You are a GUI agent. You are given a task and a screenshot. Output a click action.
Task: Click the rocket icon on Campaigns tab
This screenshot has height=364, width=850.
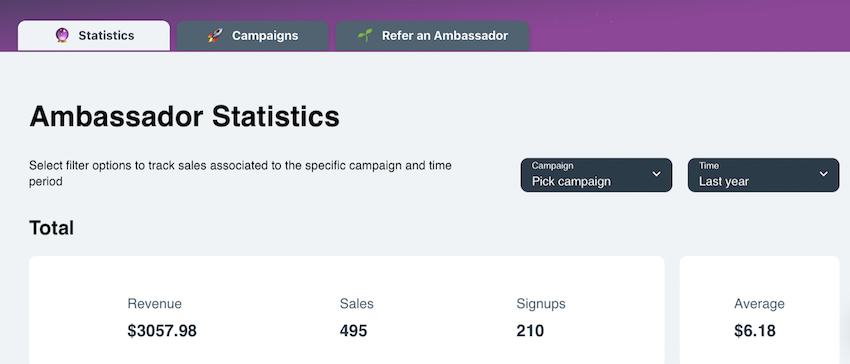coord(215,36)
